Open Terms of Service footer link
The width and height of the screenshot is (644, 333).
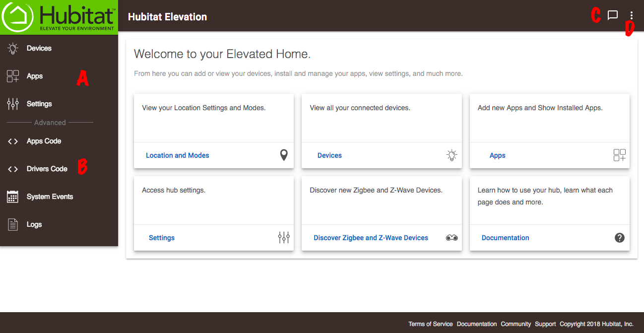(x=430, y=324)
